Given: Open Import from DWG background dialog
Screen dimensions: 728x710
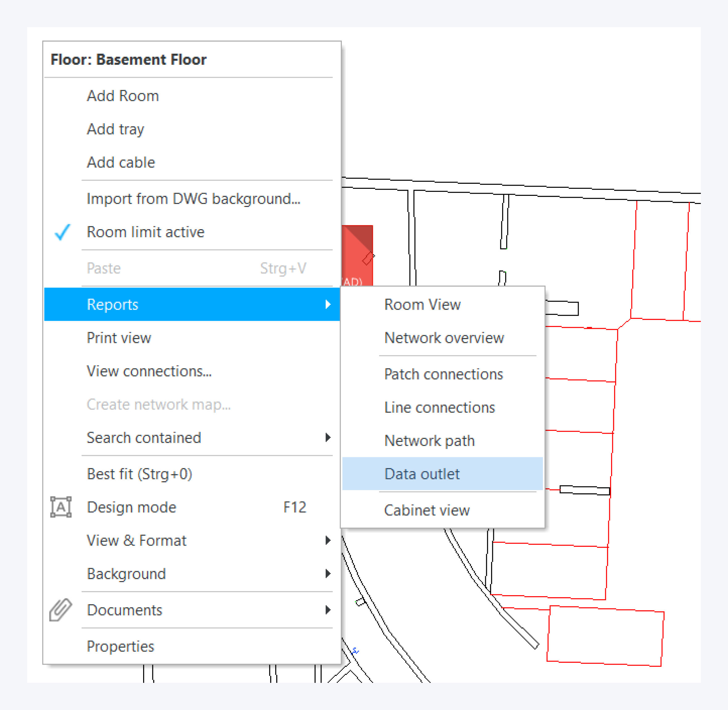Looking at the screenshot, I should point(193,199).
